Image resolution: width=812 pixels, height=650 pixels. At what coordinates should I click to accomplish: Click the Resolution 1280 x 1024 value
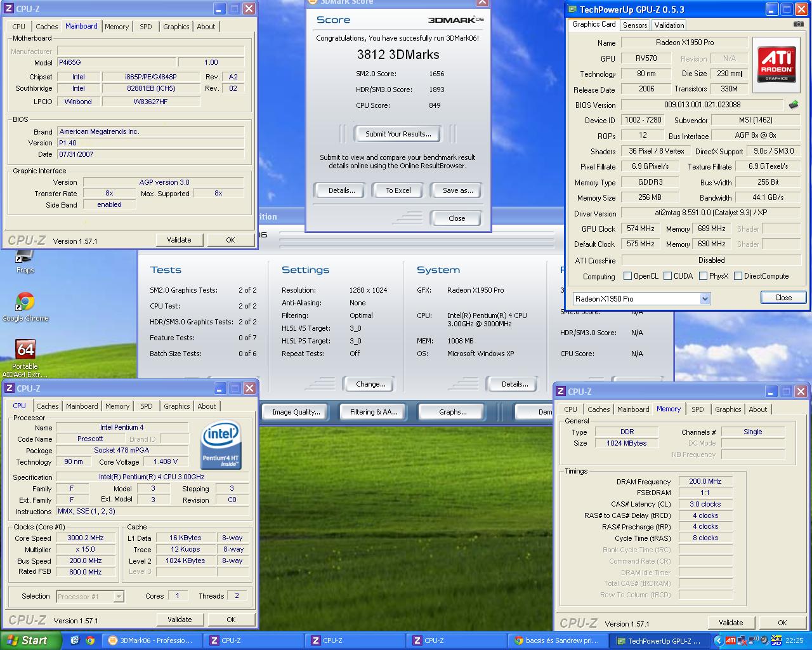tap(368, 290)
